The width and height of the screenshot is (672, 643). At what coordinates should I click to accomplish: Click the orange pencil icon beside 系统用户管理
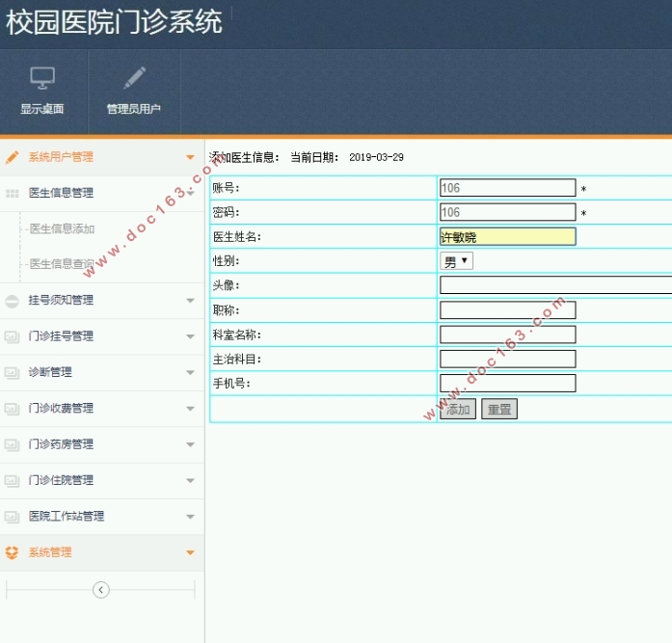pyautogui.click(x=12, y=157)
